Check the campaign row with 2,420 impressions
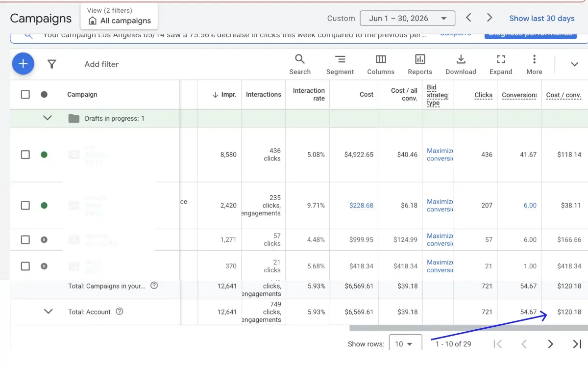Viewport: 588px width, 368px height. (x=25, y=206)
